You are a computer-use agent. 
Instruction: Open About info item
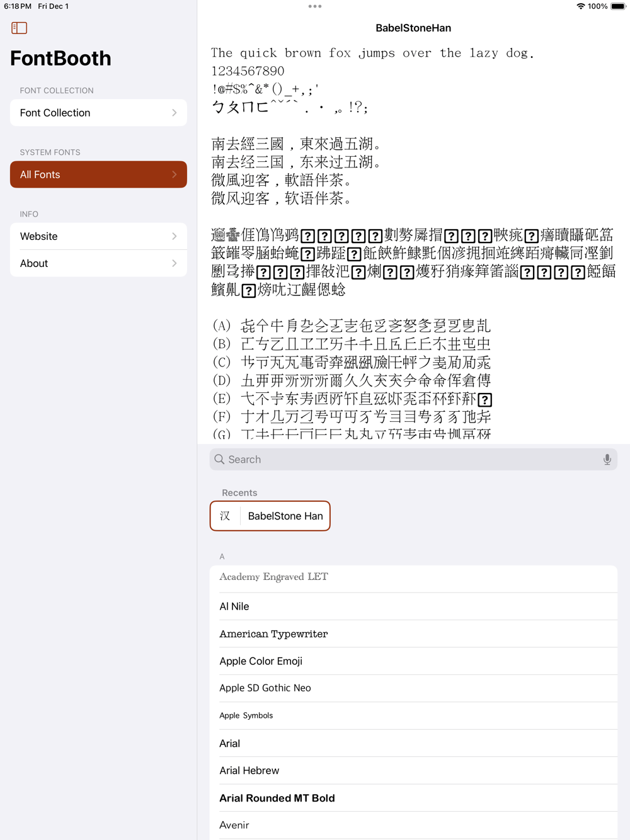coord(98,263)
